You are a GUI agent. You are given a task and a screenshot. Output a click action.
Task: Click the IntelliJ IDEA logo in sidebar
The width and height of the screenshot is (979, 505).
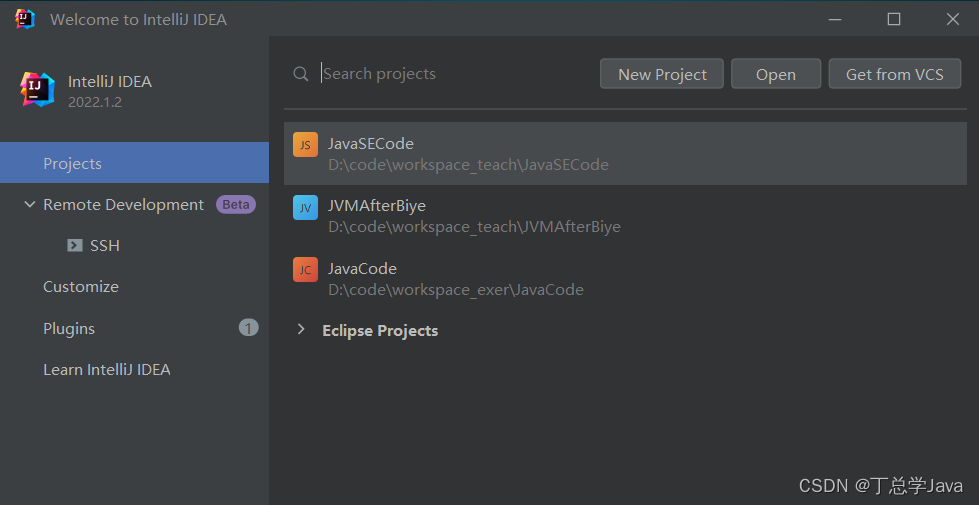37,89
